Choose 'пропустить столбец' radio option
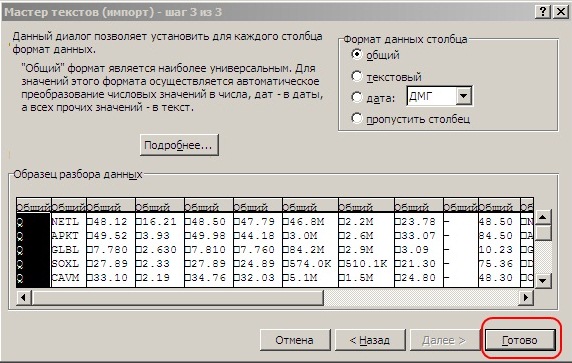 (x=356, y=119)
